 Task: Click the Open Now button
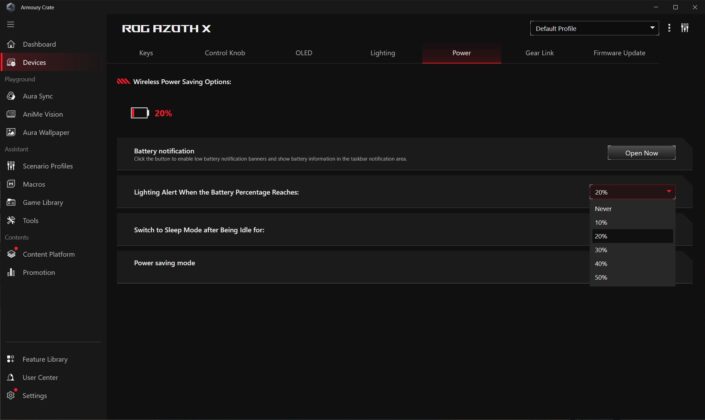(x=641, y=153)
